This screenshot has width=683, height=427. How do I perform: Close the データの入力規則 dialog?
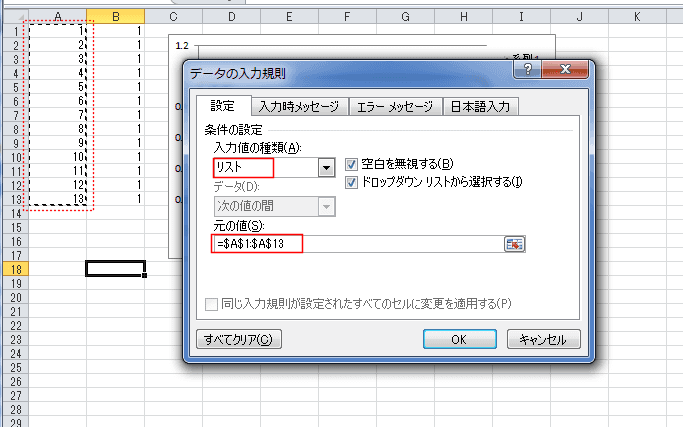tap(565, 69)
